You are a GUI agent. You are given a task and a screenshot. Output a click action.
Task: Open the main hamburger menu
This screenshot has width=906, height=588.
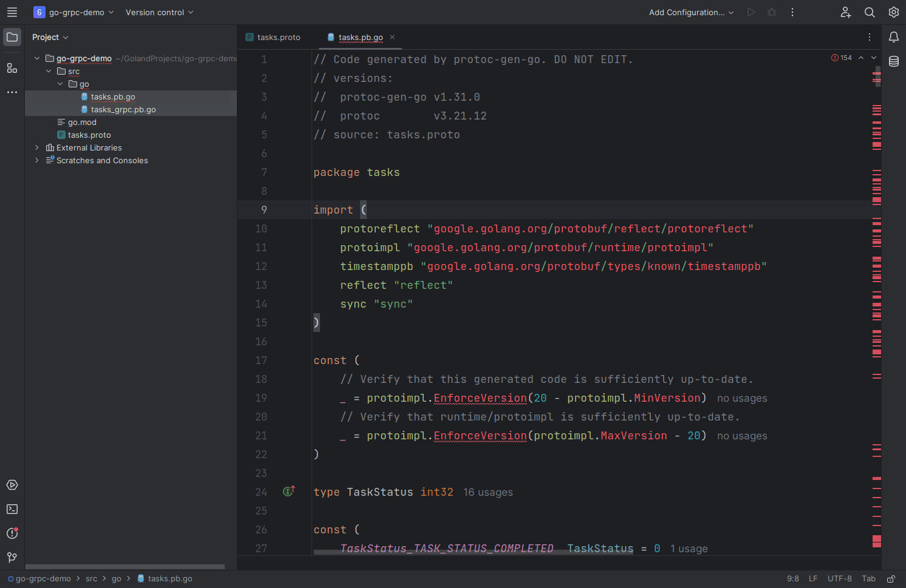coord(12,12)
